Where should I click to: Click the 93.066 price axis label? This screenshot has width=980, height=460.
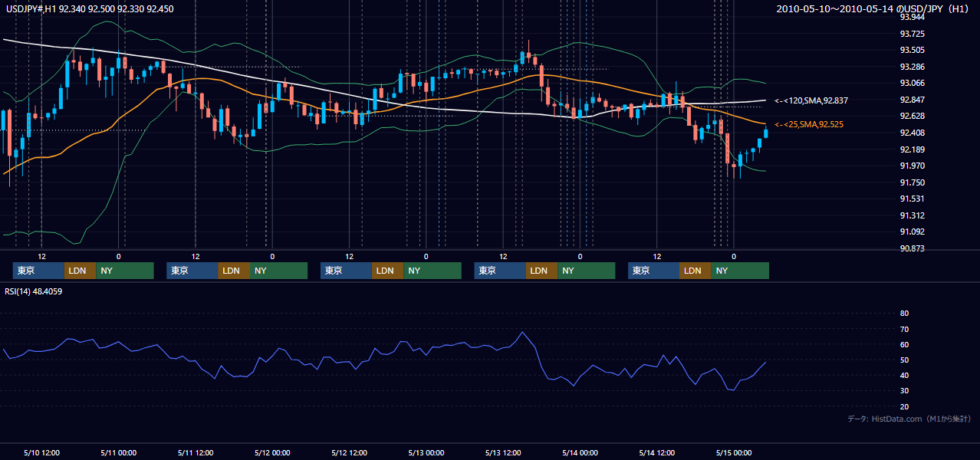pos(912,83)
